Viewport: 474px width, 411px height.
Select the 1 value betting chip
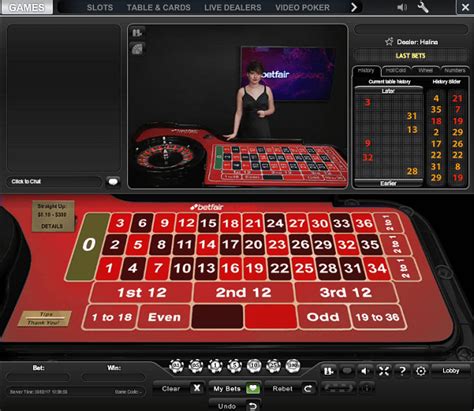pyautogui.click(x=215, y=366)
